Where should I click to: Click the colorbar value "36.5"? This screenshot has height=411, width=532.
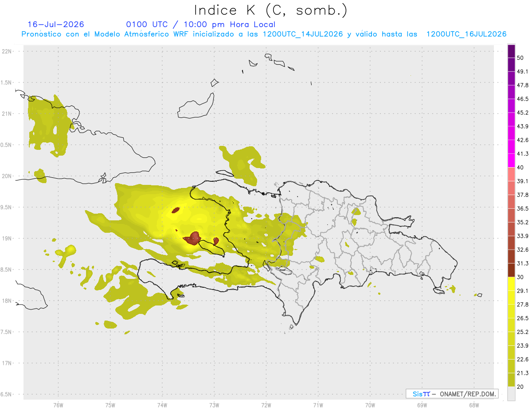523,209
